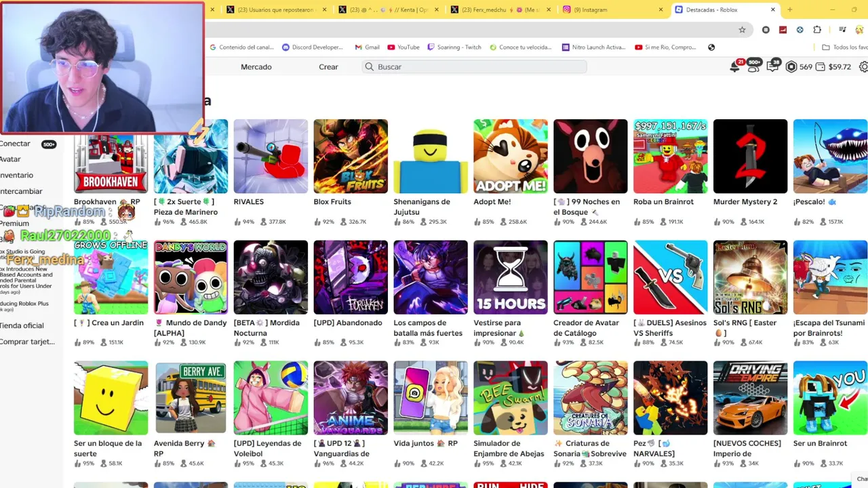
Task: Open Escapa del Tsunami por Brainrots thumbnail
Action: [x=831, y=277]
